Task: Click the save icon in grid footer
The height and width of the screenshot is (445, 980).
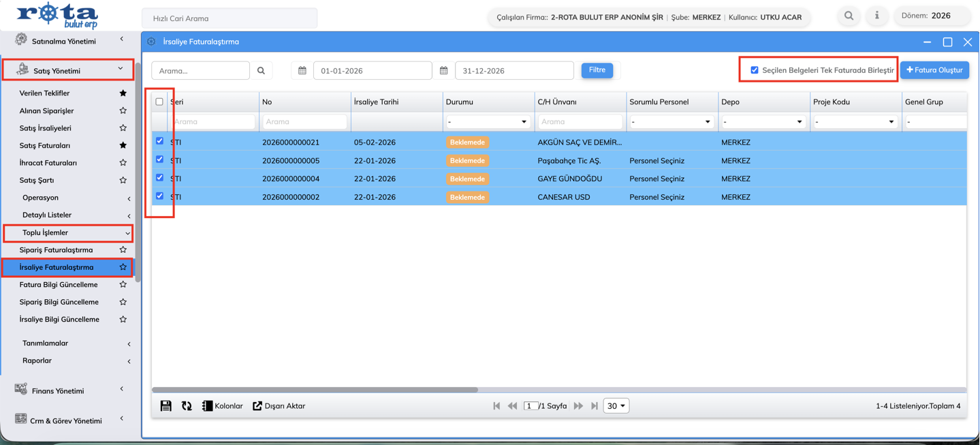Action: 165,406
